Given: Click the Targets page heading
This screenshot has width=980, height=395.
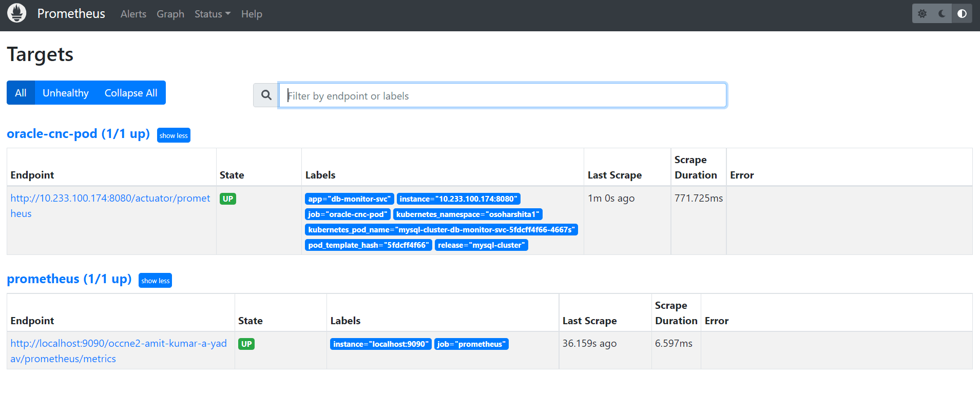Looking at the screenshot, I should click(40, 54).
